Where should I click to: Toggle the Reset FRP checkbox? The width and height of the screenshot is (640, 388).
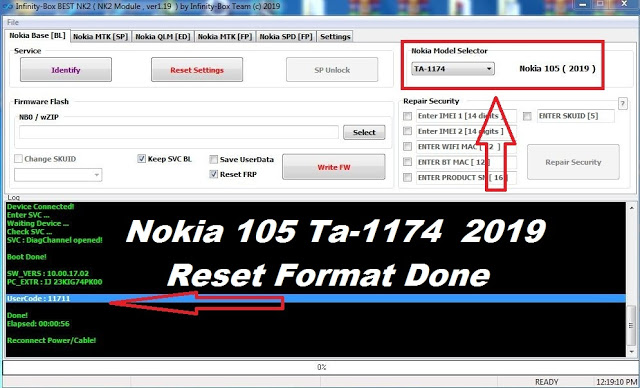tap(213, 174)
